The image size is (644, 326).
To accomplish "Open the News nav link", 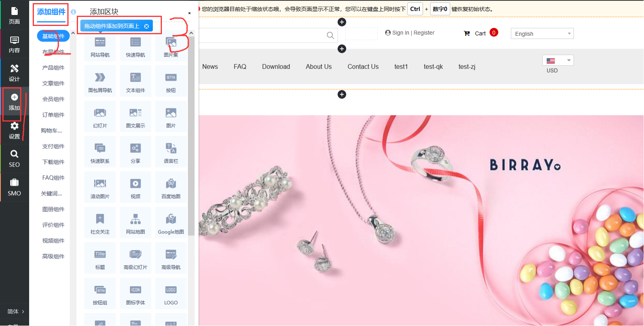I will click(x=210, y=67).
